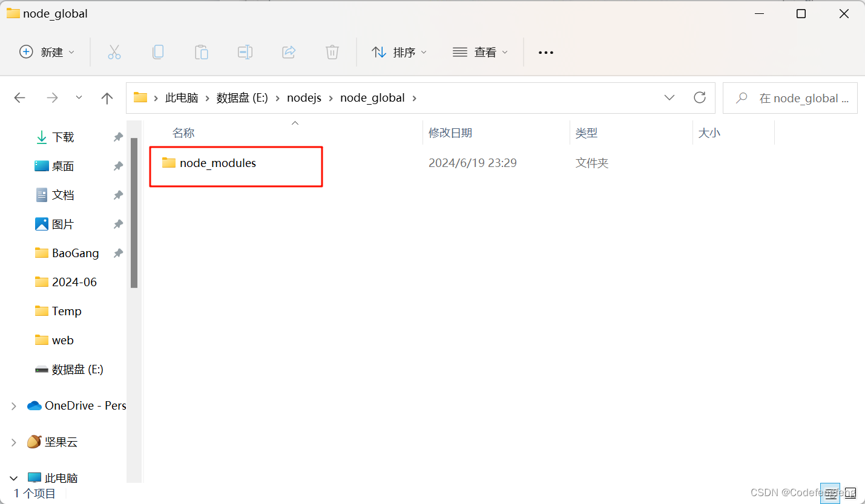This screenshot has width=865, height=504.
Task: Click the pin icon beside 图片
Action: click(118, 224)
